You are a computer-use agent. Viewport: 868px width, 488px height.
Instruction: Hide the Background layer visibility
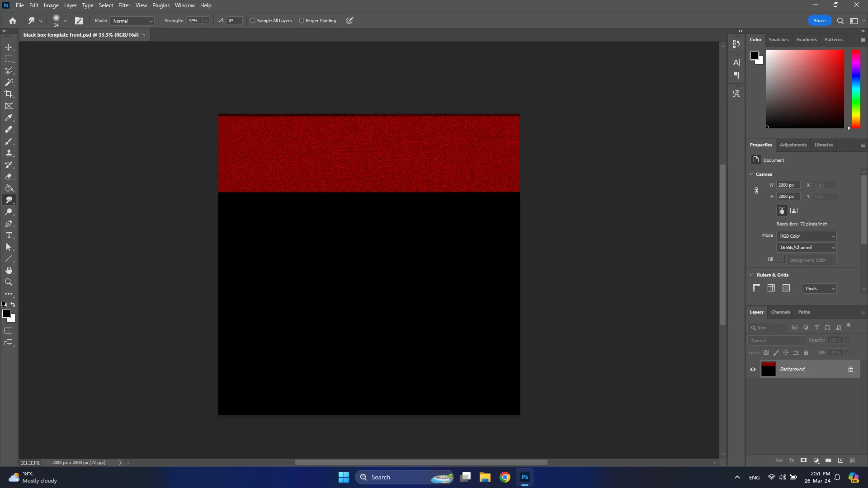pyautogui.click(x=753, y=370)
